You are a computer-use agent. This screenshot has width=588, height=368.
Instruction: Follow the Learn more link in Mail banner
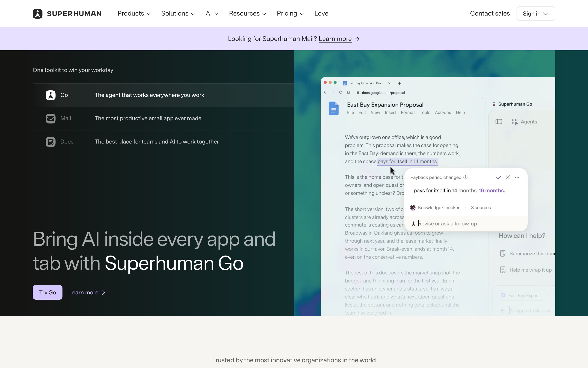(x=335, y=39)
